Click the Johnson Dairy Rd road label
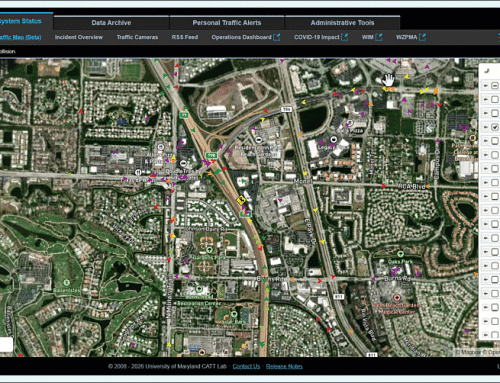 (206, 229)
